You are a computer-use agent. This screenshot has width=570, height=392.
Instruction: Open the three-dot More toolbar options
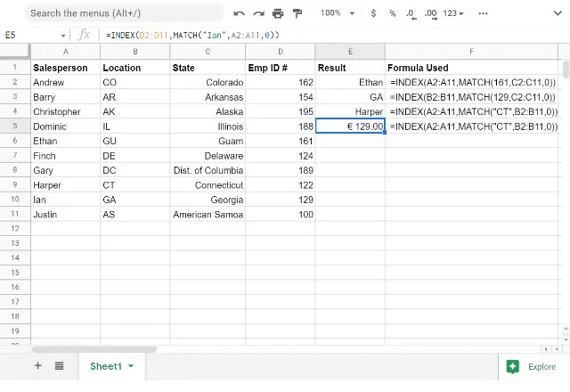point(483,13)
